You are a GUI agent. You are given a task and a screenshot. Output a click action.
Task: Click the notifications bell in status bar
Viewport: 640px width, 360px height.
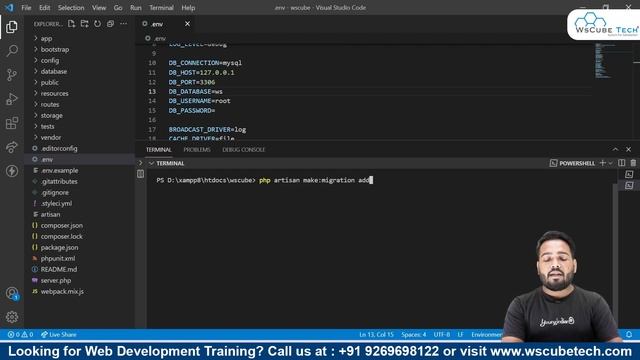pos(629,334)
